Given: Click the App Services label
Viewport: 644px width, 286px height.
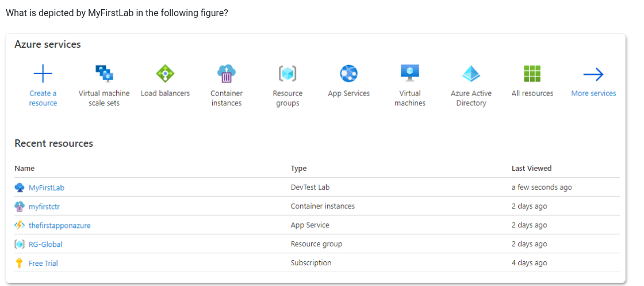Looking at the screenshot, I should (348, 93).
